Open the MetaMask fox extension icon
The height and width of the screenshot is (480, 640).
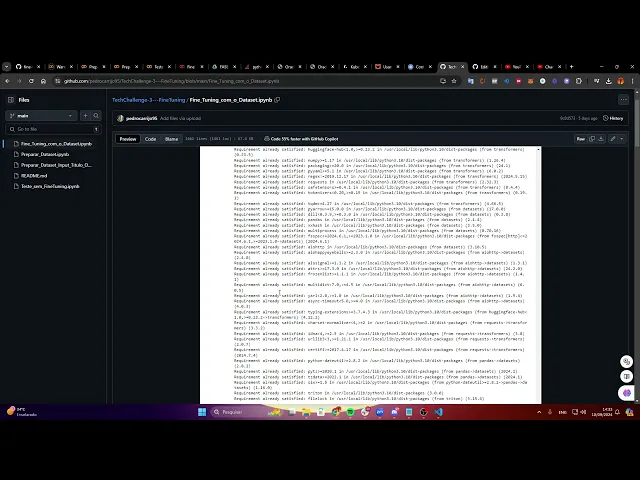click(531, 81)
